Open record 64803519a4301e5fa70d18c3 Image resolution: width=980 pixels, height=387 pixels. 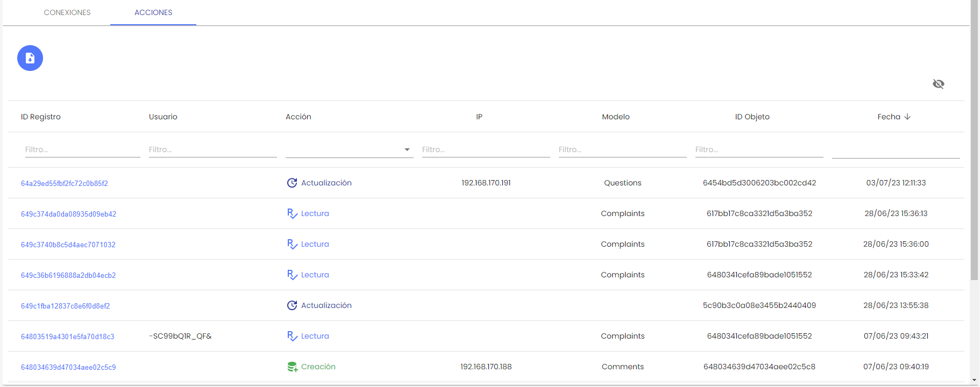point(68,336)
